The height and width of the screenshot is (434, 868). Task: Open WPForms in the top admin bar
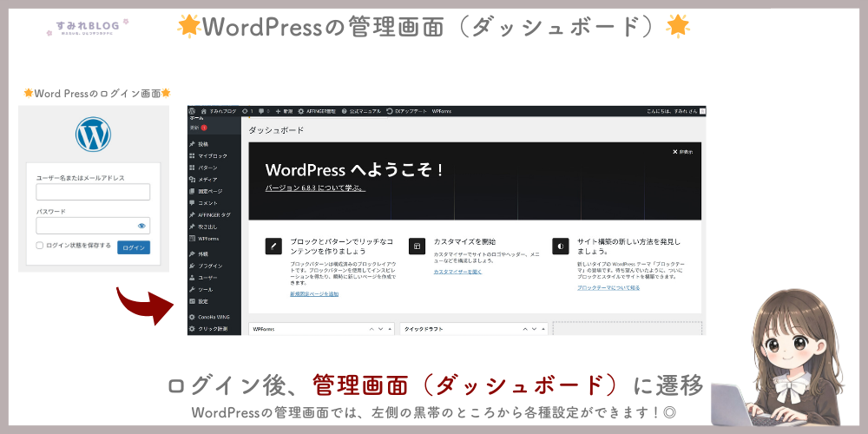pyautogui.click(x=441, y=111)
